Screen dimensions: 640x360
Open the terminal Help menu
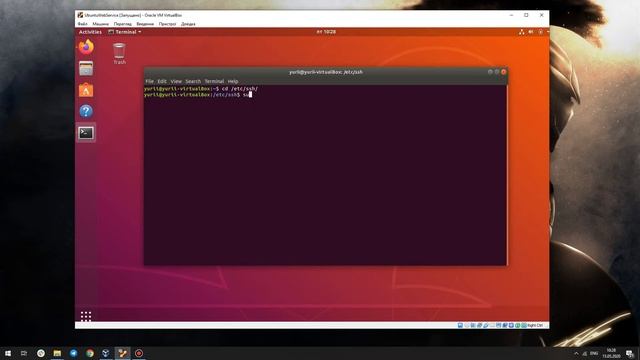pos(233,81)
